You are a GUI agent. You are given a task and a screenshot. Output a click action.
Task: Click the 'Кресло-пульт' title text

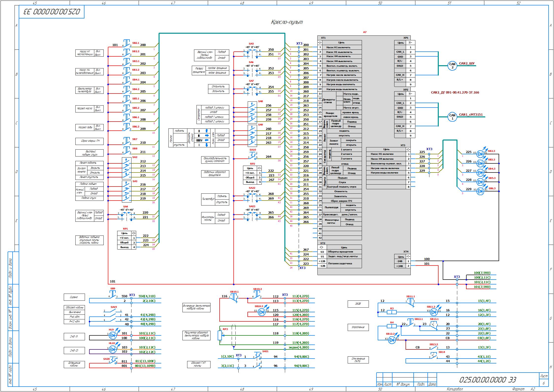(x=287, y=22)
